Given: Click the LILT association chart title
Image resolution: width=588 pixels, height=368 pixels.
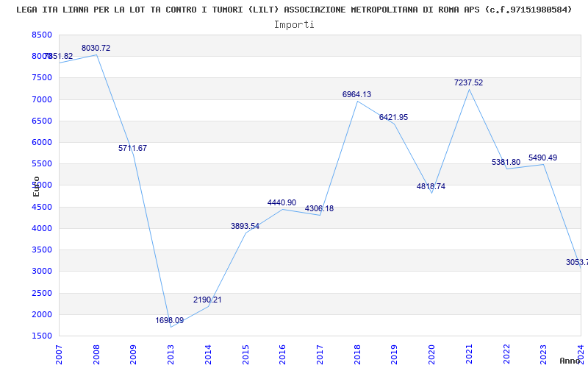Looking at the screenshot, I should pyautogui.click(x=294, y=10).
